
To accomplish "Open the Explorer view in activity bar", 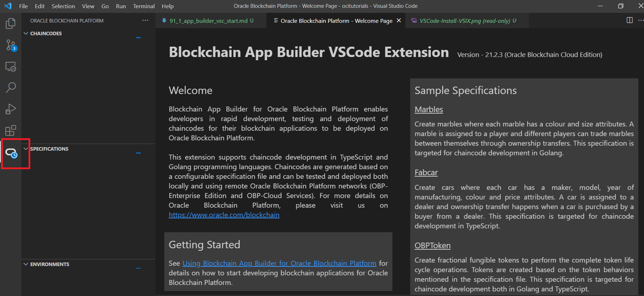I will pos(11,24).
